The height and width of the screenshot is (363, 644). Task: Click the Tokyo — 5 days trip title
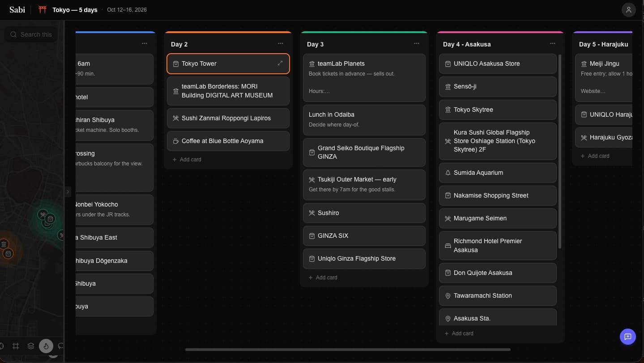(75, 10)
